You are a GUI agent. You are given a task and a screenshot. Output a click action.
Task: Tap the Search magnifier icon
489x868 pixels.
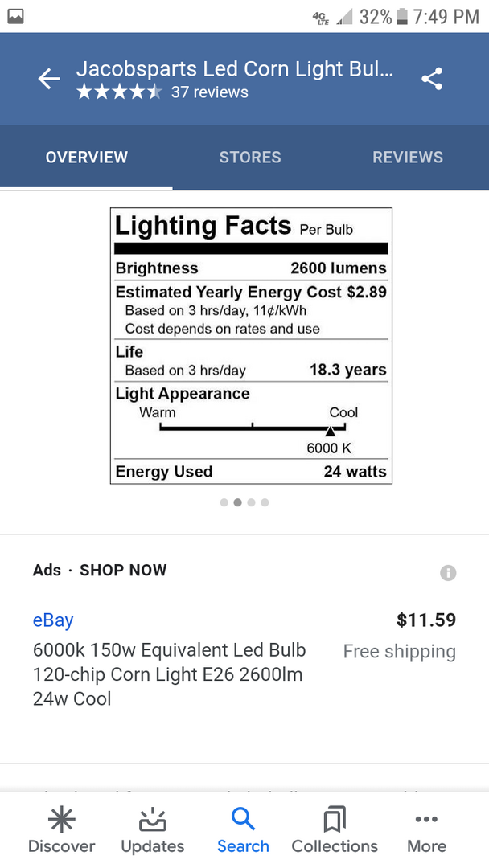243,820
